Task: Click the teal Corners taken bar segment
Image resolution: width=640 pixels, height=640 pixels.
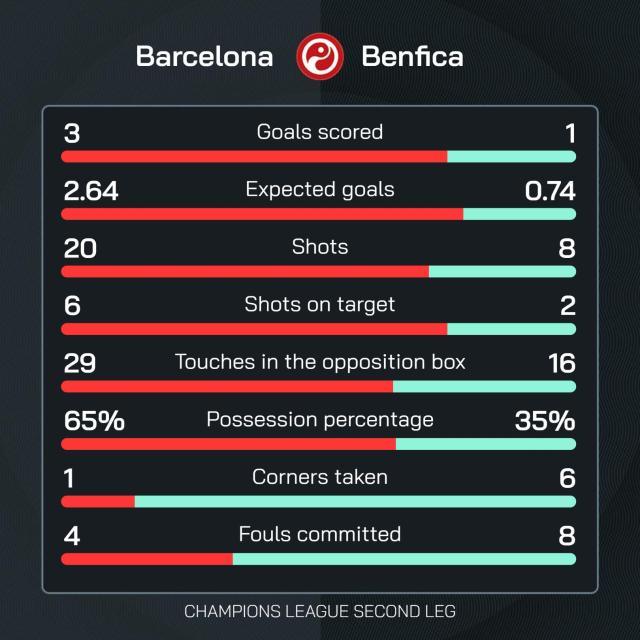Action: click(x=355, y=501)
